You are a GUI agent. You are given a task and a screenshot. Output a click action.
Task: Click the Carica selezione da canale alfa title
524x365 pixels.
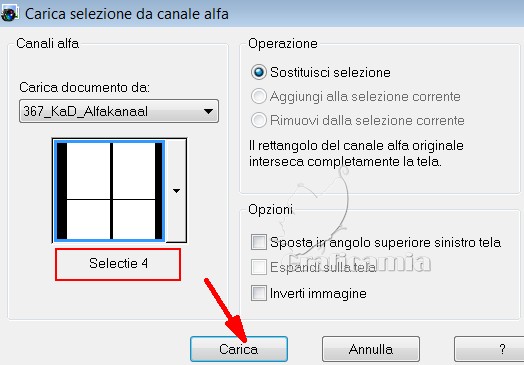(127, 14)
